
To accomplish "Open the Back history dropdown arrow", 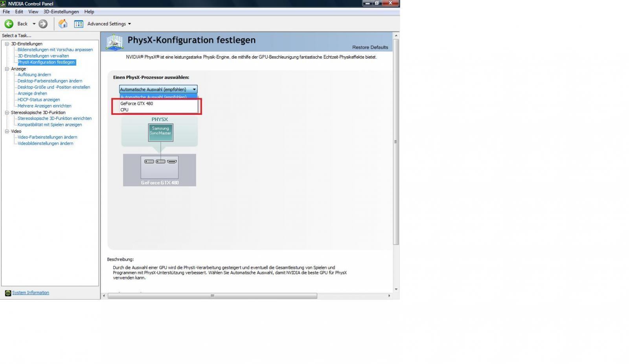I will 34,24.
